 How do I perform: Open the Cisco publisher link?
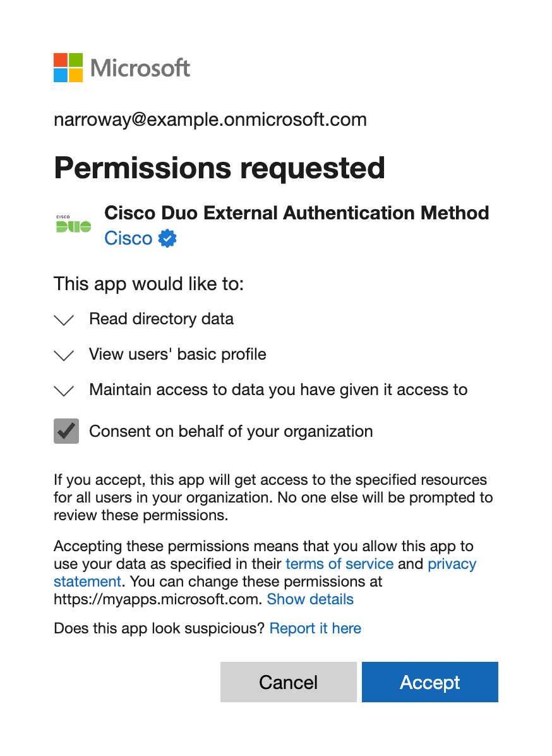tap(128, 238)
